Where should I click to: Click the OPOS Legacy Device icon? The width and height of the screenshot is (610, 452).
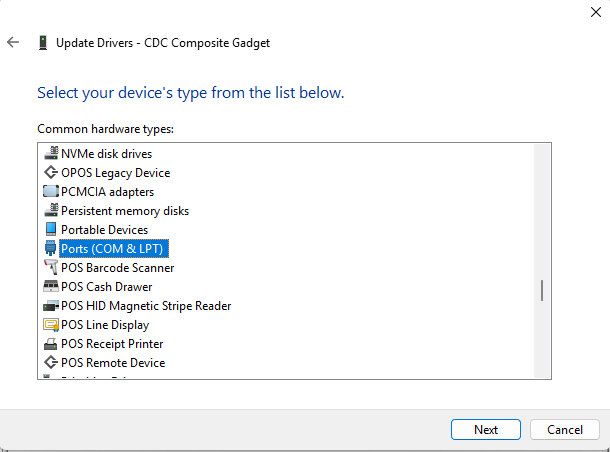(51, 173)
